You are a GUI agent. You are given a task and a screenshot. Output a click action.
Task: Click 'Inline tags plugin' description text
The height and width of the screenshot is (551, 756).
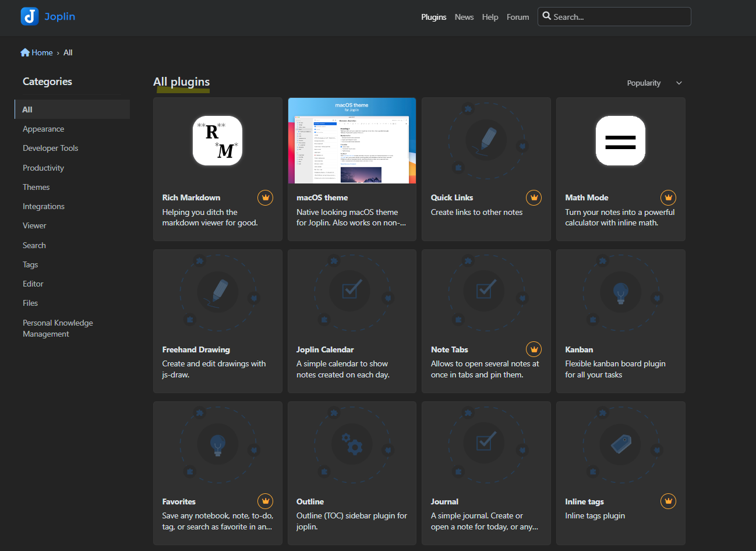[595, 515]
